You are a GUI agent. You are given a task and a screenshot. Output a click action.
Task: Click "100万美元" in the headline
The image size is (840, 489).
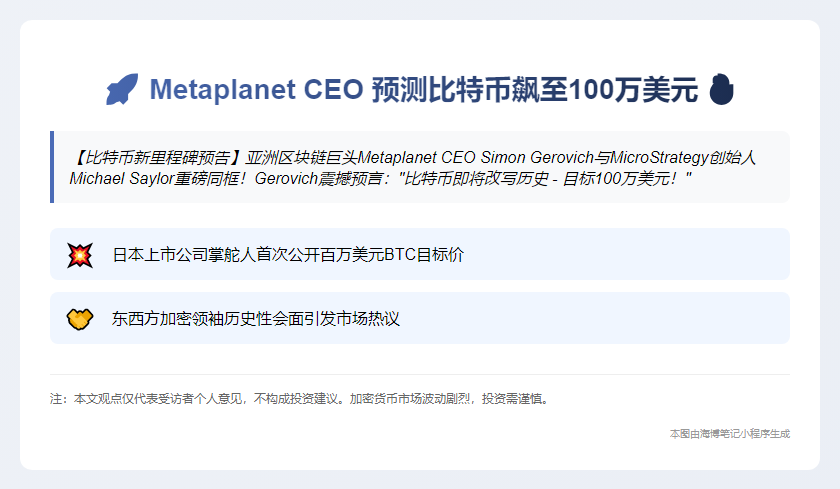[633, 90]
